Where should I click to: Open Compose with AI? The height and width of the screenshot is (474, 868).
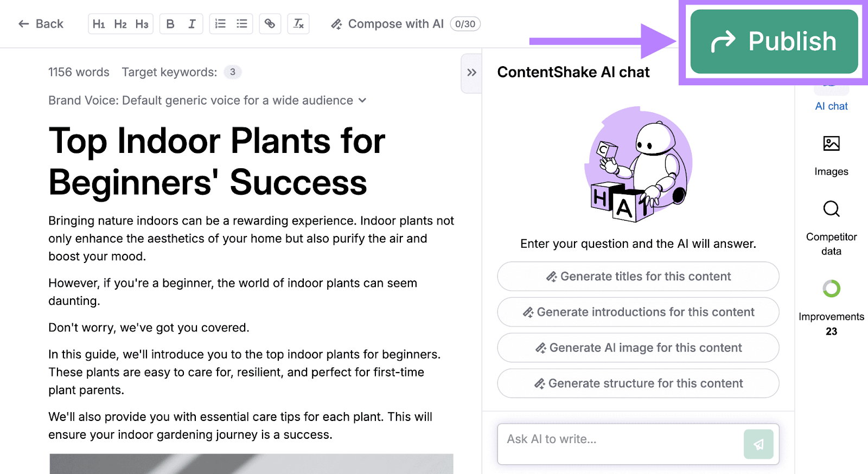coord(387,24)
